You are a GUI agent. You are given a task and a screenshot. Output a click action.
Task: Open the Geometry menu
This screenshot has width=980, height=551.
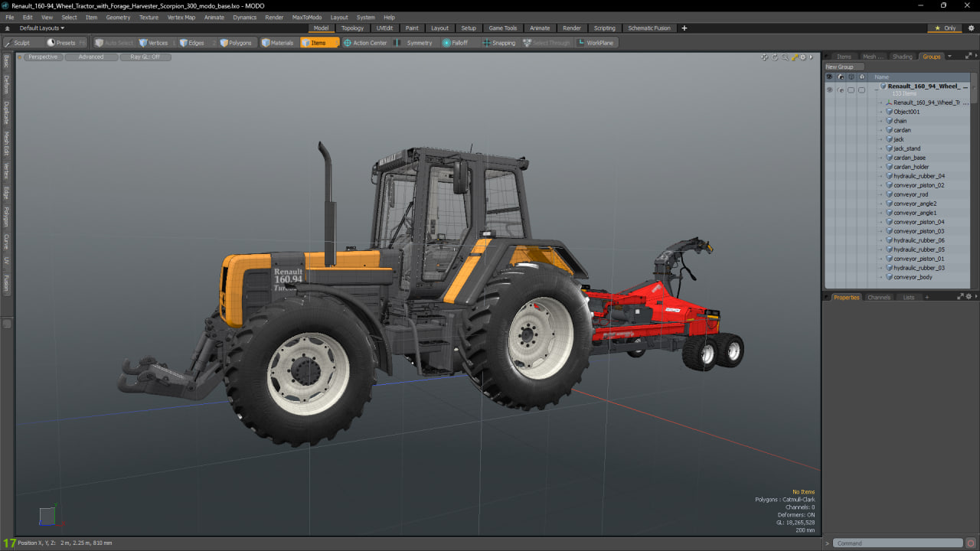point(118,17)
